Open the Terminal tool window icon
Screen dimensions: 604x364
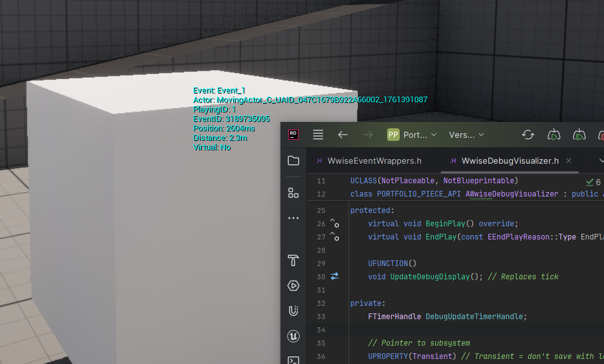tap(293, 360)
